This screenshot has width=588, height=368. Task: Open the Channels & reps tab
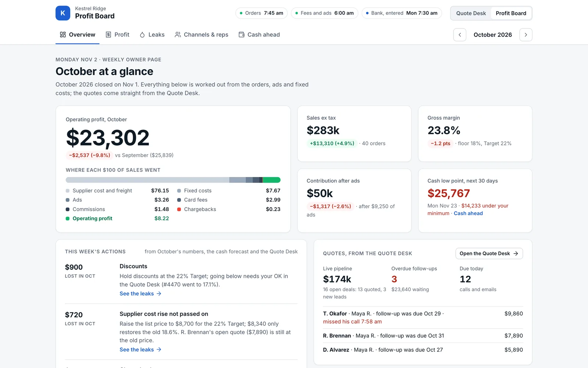coord(201,35)
